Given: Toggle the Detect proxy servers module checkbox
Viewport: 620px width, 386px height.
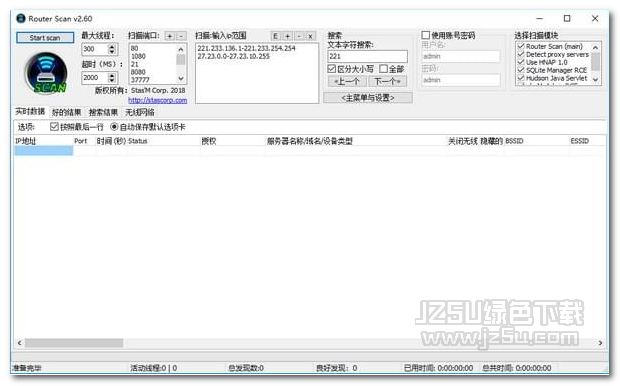Looking at the screenshot, I should point(521,54).
